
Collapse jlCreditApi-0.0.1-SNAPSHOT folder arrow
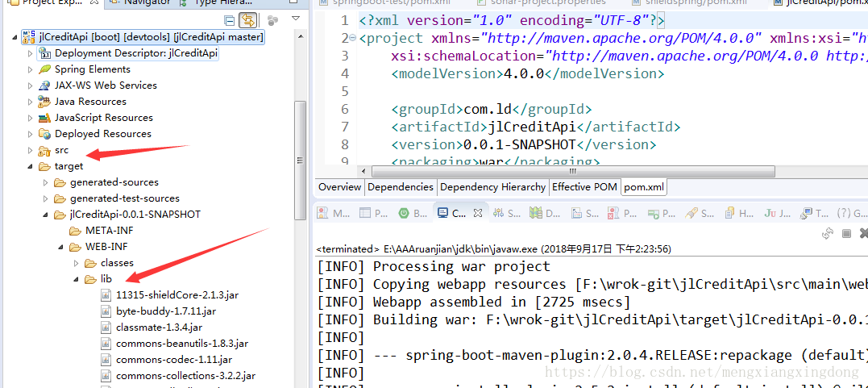tap(46, 215)
